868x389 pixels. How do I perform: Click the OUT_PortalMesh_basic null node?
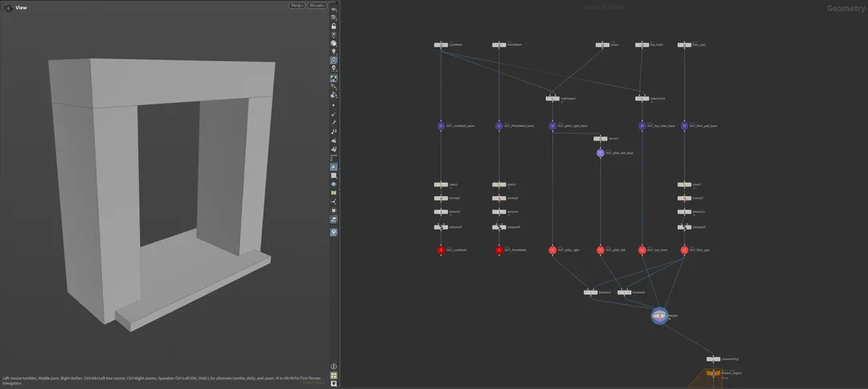pos(499,125)
